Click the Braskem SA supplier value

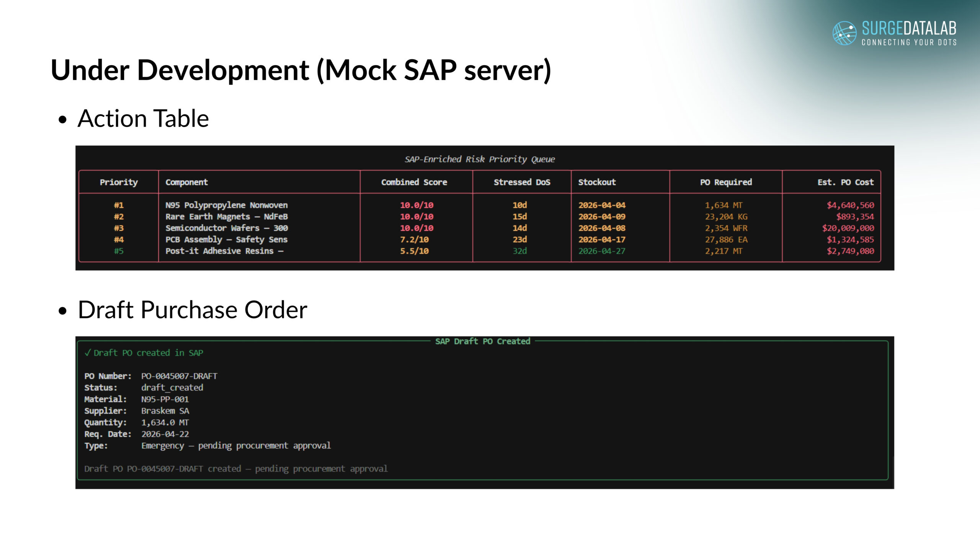coord(165,411)
